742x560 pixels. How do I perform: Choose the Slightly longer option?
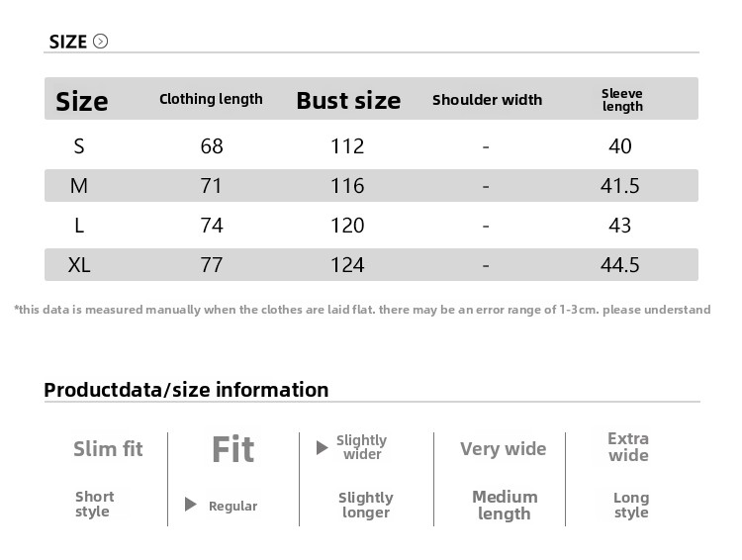[365, 505]
